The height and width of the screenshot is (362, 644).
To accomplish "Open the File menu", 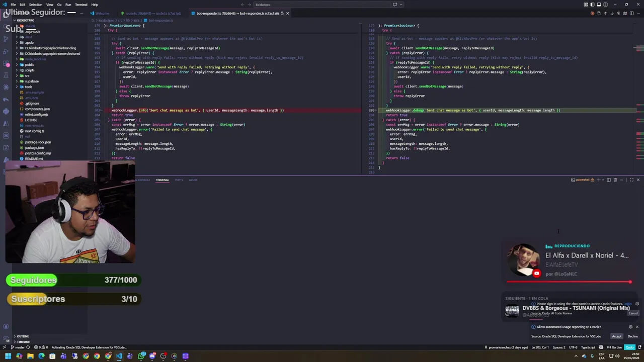I will coord(13,5).
